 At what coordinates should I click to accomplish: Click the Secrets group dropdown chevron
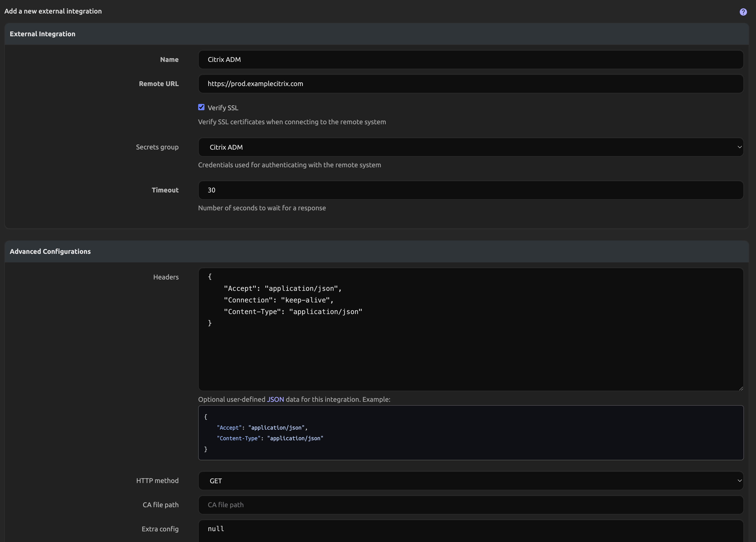pyautogui.click(x=739, y=147)
